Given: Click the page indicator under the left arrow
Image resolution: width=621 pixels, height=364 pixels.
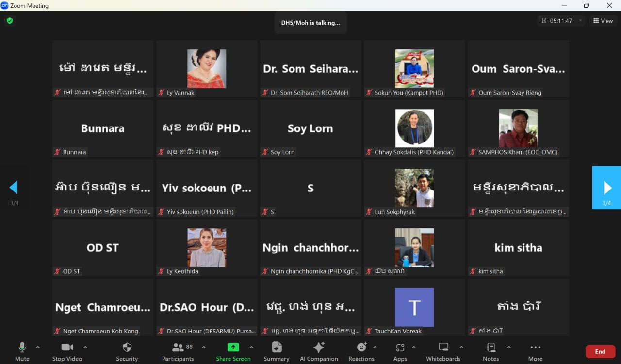Looking at the screenshot, I should (x=14, y=203).
